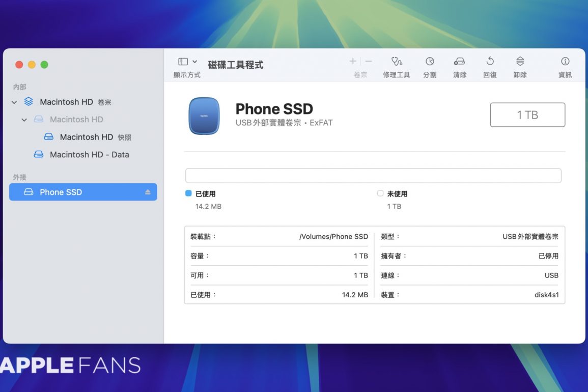Screen dimensions: 588x392
Task: Select Macintosh HD 快照 snapshot in sidebar
Action: 87,137
